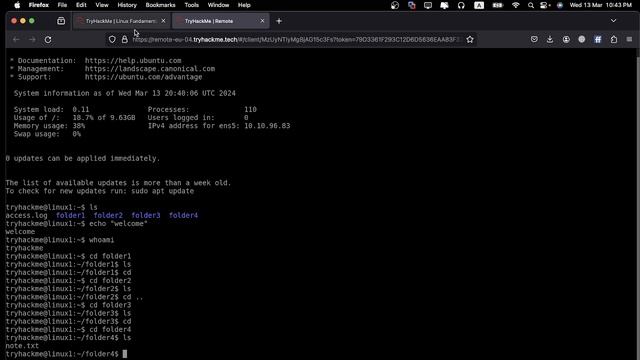This screenshot has width=640, height=360.
Task: Click the note.txt file name
Action: click(22, 346)
